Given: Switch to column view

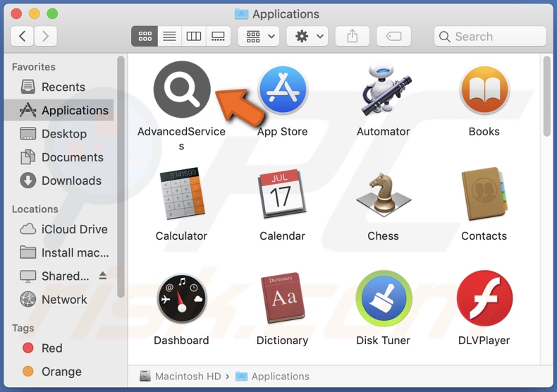Looking at the screenshot, I should click(x=194, y=36).
